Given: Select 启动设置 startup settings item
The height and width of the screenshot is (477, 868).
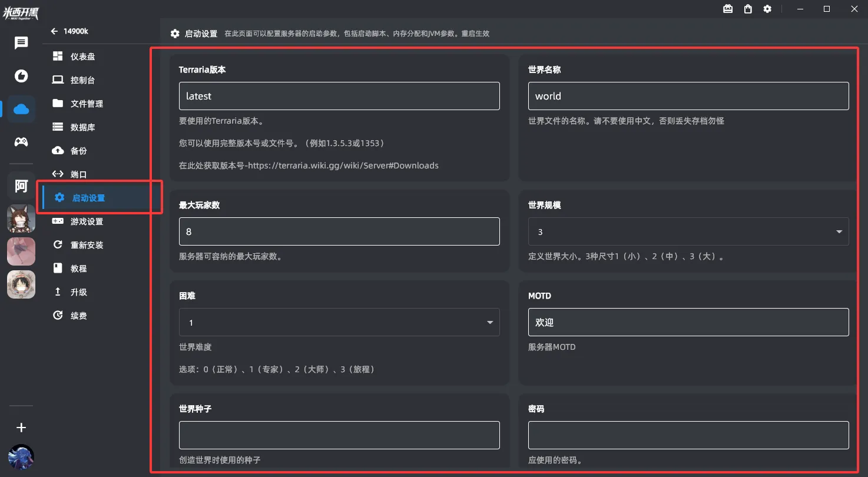Looking at the screenshot, I should [98, 198].
